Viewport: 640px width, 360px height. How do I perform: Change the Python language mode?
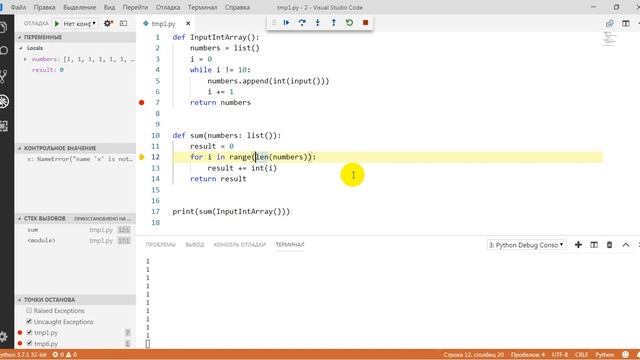[604, 355]
